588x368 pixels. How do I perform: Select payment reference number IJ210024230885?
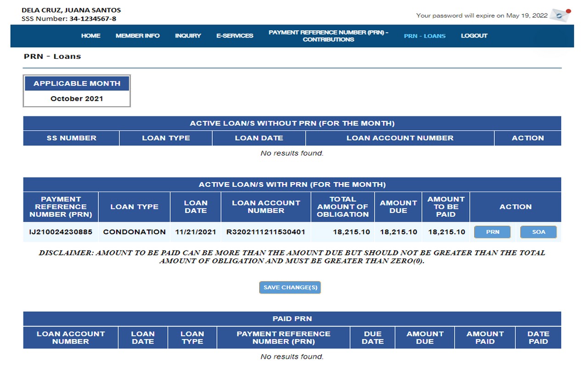pos(60,232)
